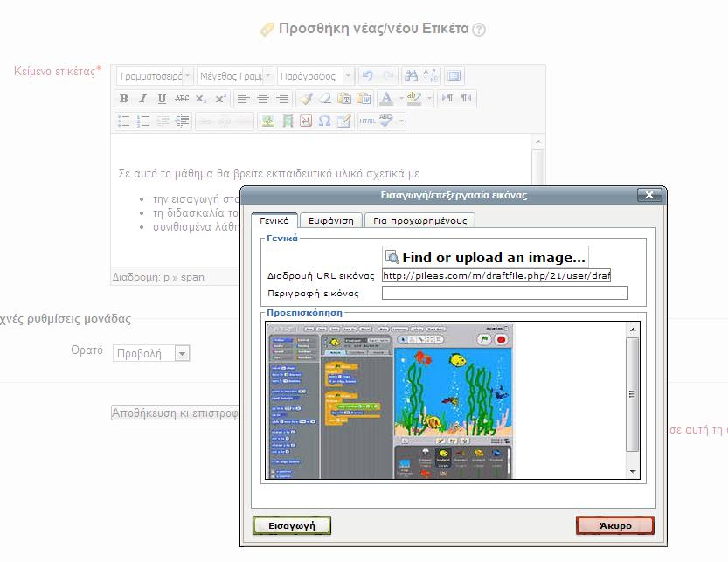
Task: Insert an unordered bullet list
Action: [x=123, y=121]
